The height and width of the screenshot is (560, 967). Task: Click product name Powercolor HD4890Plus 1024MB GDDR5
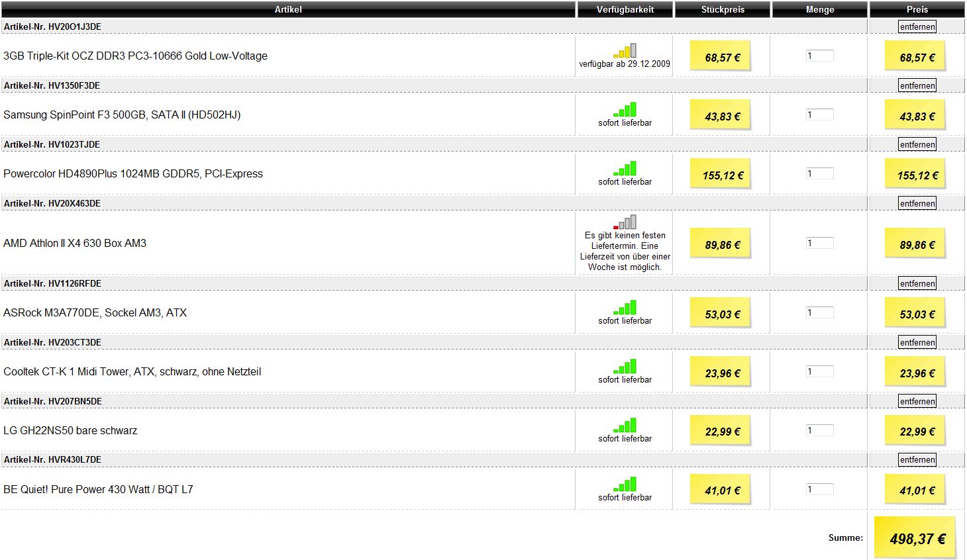pos(133,173)
